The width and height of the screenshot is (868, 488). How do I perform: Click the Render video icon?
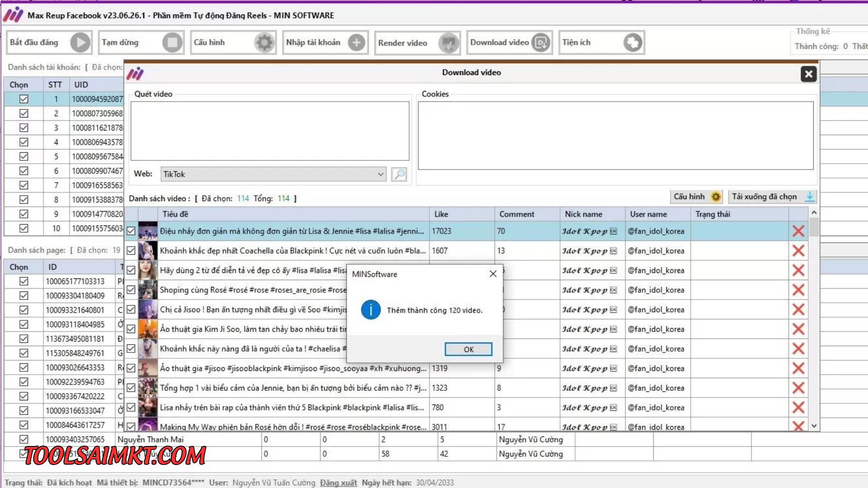pos(448,43)
